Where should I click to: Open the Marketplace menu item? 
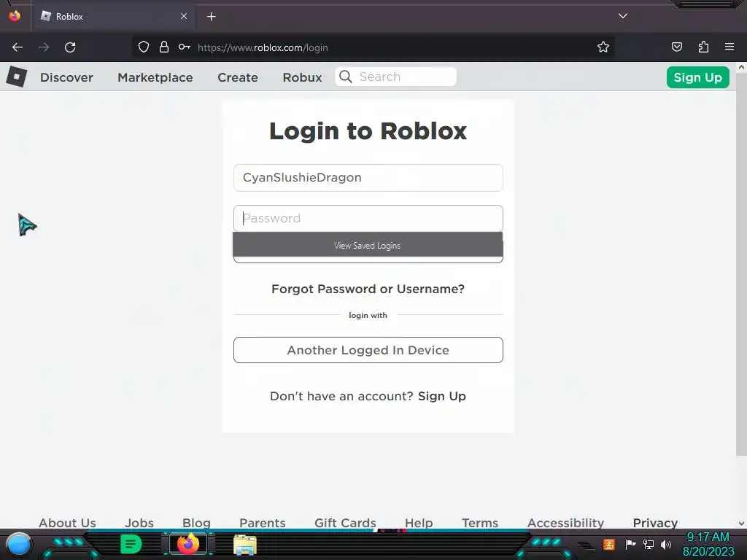155,77
